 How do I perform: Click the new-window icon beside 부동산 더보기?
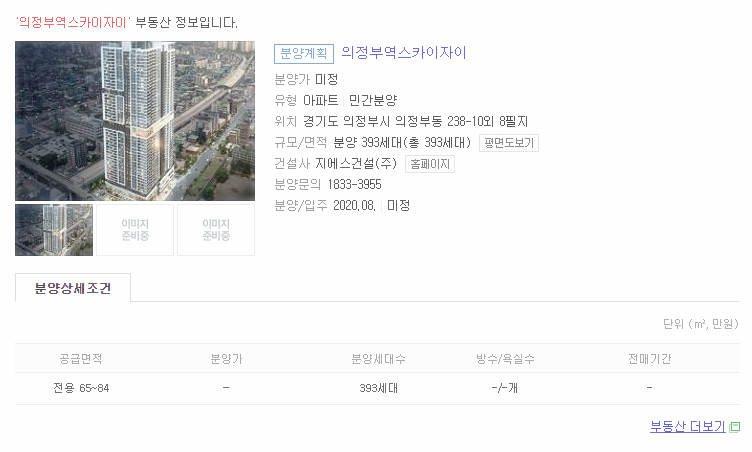734,427
